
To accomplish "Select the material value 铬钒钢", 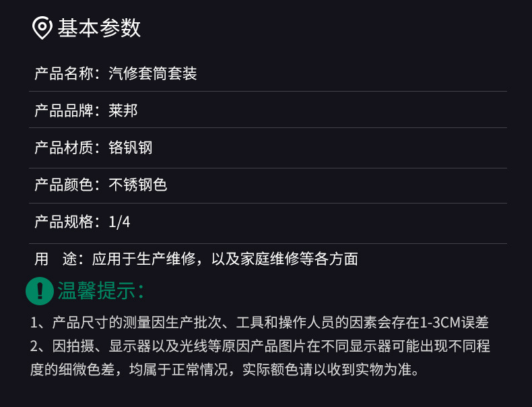I will [x=131, y=148].
